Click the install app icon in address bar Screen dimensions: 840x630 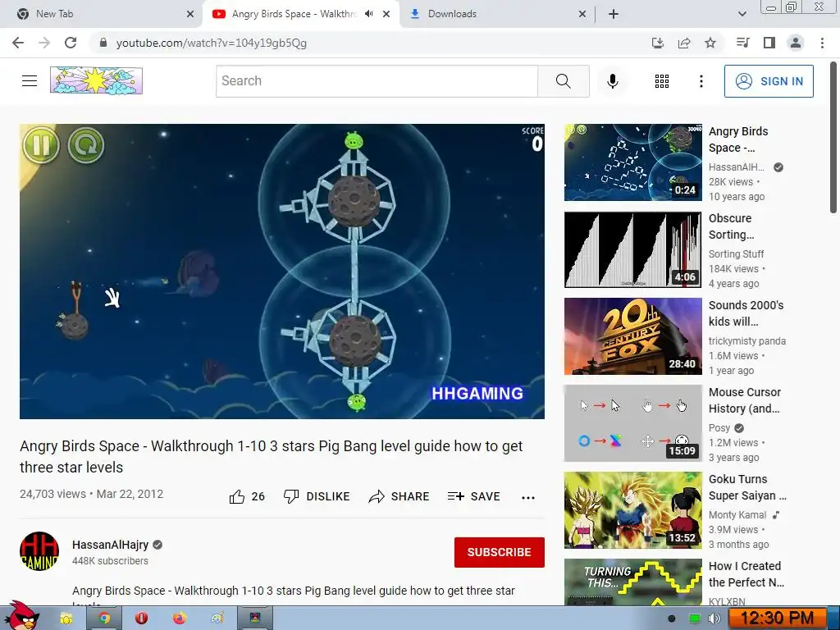click(657, 43)
